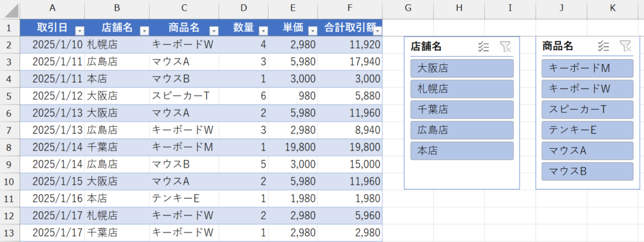Click the quantity cell showing 6

(243, 96)
